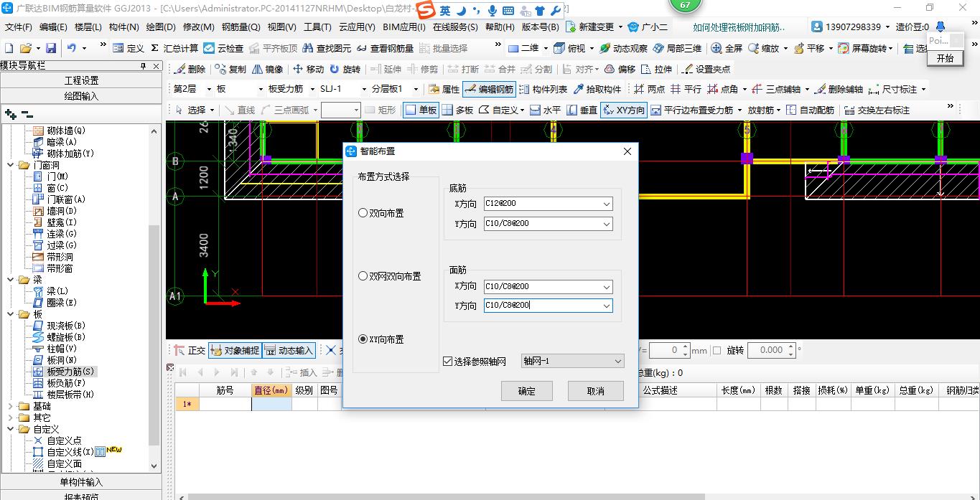Screen dimensions: 980x500
Task: Activate the 移动 move tool
Action: [x=307, y=69]
